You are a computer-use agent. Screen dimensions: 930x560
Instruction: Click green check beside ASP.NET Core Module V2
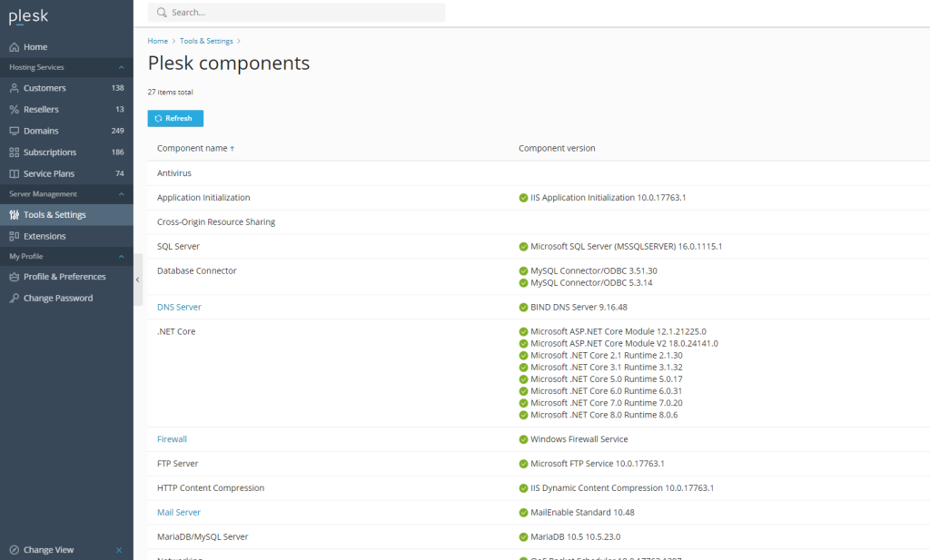pyautogui.click(x=523, y=344)
